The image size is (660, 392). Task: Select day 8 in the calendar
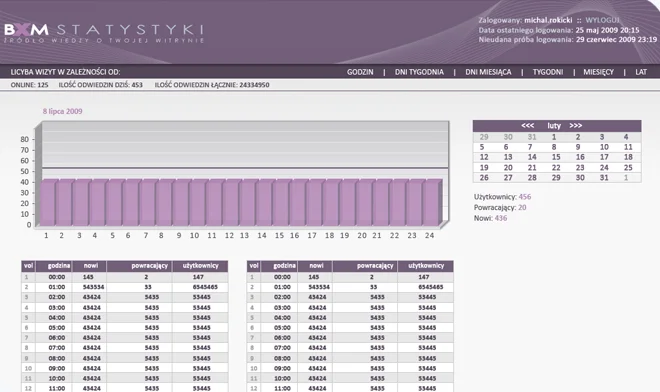coord(554,147)
